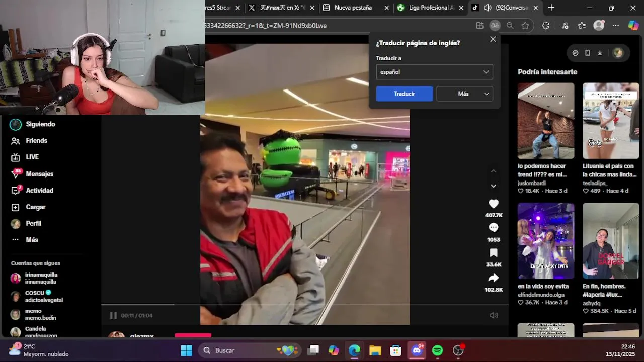Close the Nueva pestaña tab
The height and width of the screenshot is (362, 644).
pyautogui.click(x=386, y=8)
